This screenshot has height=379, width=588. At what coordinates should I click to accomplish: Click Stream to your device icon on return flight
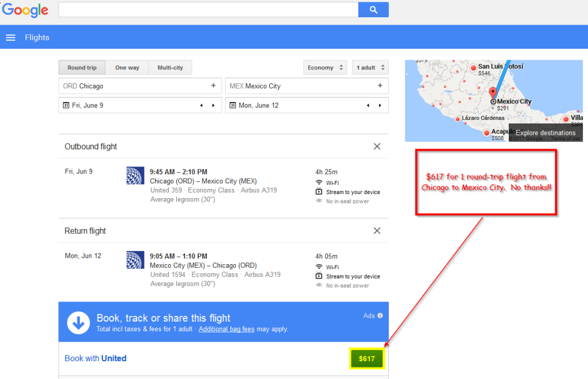click(x=319, y=276)
